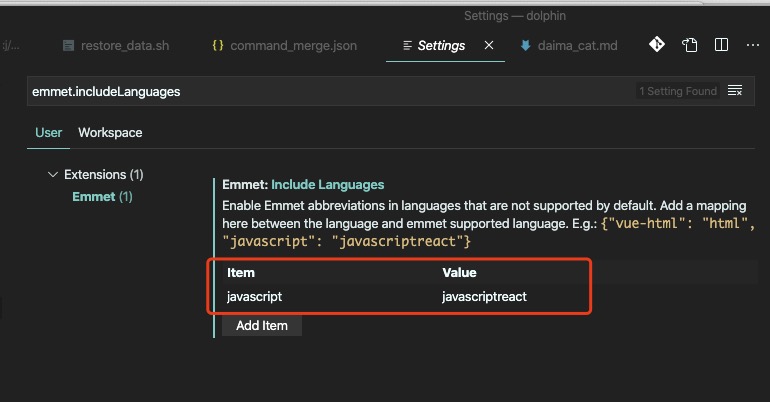This screenshot has width=770, height=402.
Task: Open the More Actions ellipsis menu
Action: (x=752, y=45)
